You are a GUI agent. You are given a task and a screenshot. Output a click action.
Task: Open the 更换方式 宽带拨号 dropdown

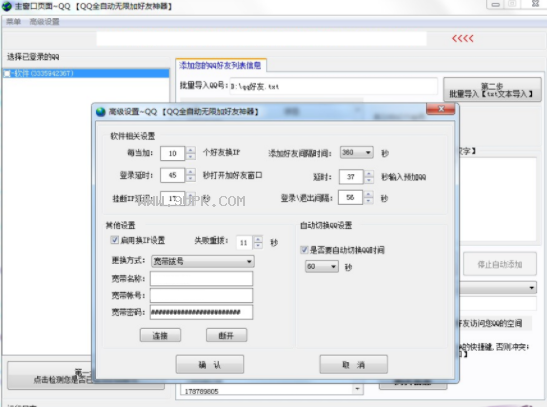(203, 261)
